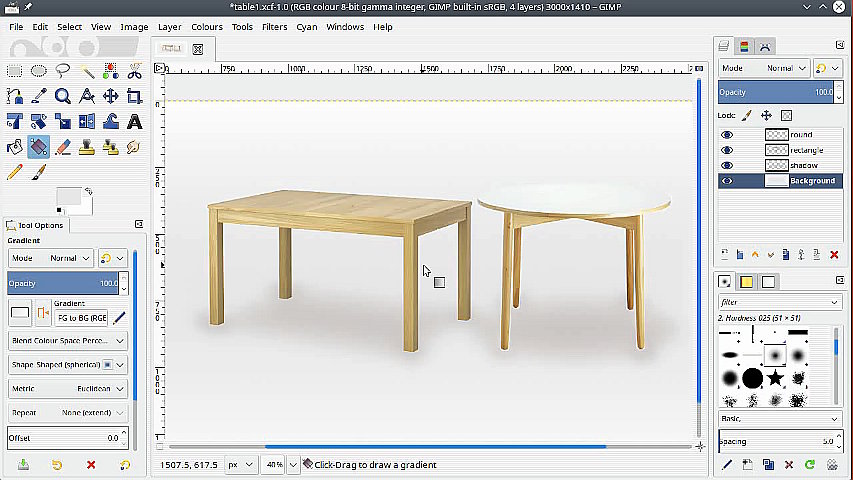Image resolution: width=853 pixels, height=480 pixels.
Task: Select the Text tool
Action: [x=134, y=122]
